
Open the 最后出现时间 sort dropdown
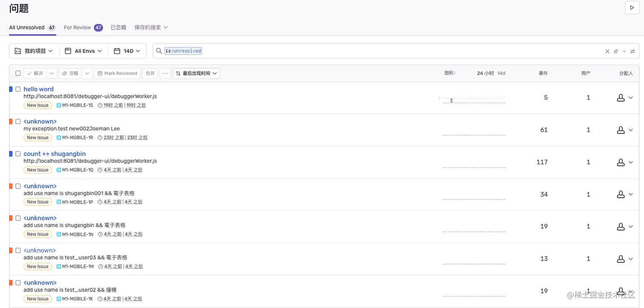(196, 73)
